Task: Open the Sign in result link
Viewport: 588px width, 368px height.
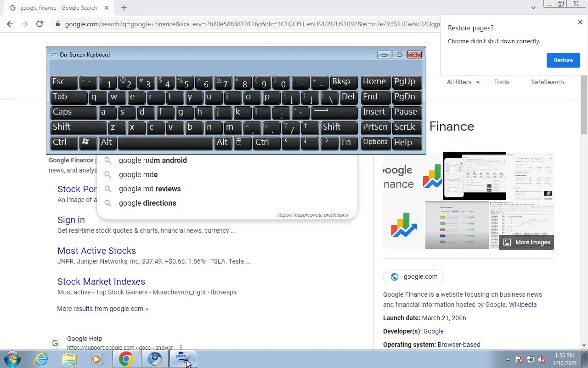Action: [x=71, y=220]
